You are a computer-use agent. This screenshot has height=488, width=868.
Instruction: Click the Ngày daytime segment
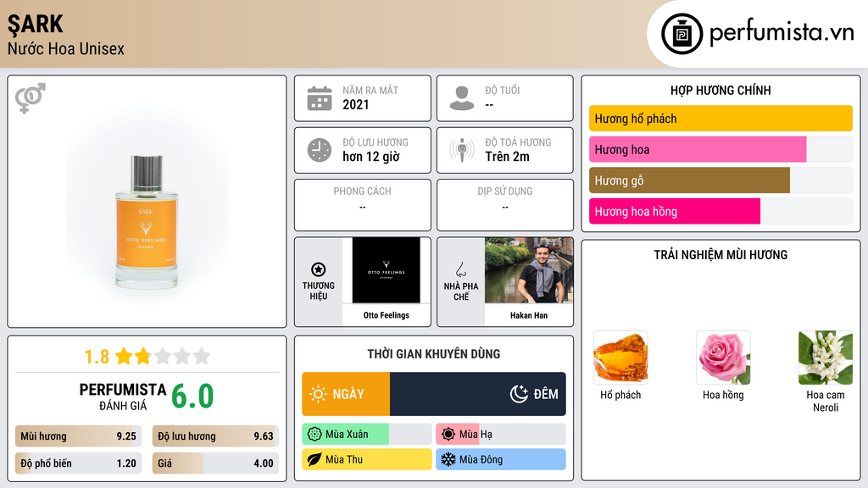coord(346,394)
